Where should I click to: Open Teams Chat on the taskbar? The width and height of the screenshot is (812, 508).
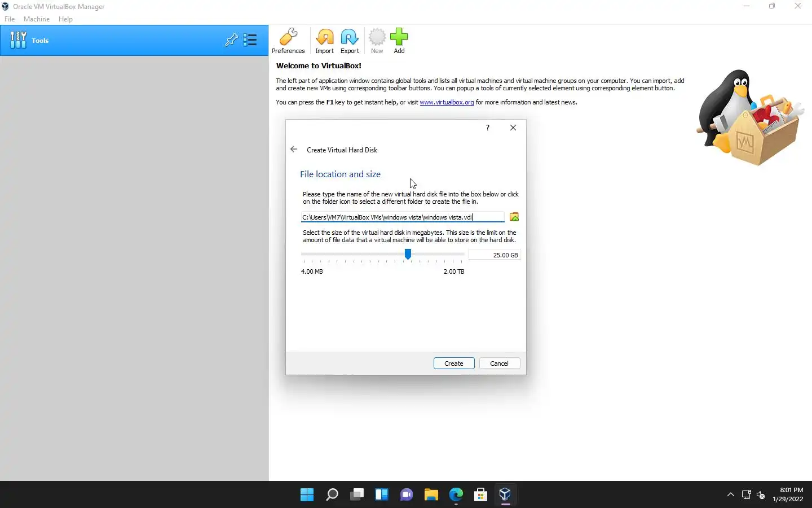407,495
